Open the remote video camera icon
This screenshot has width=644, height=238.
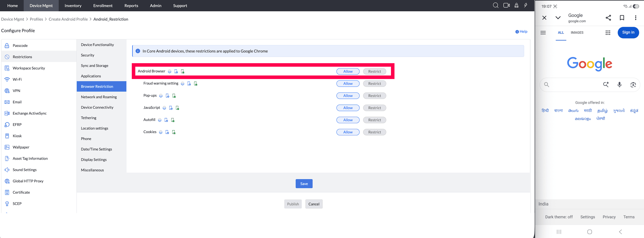506,5
